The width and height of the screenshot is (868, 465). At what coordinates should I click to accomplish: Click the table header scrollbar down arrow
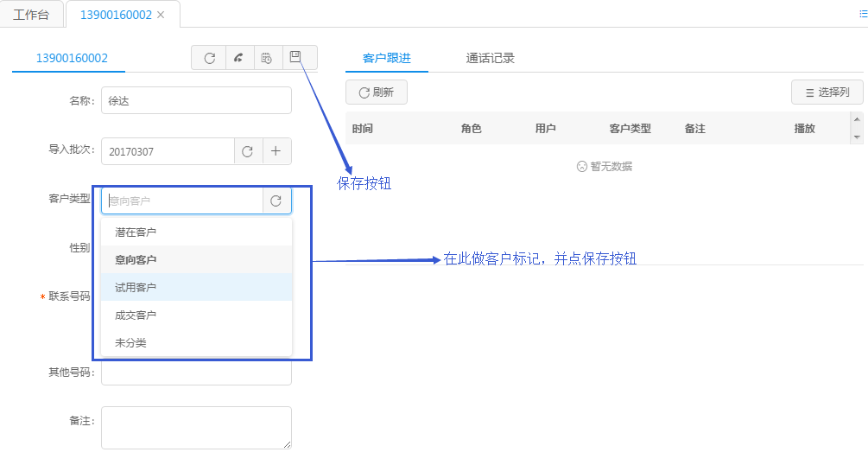click(x=857, y=137)
